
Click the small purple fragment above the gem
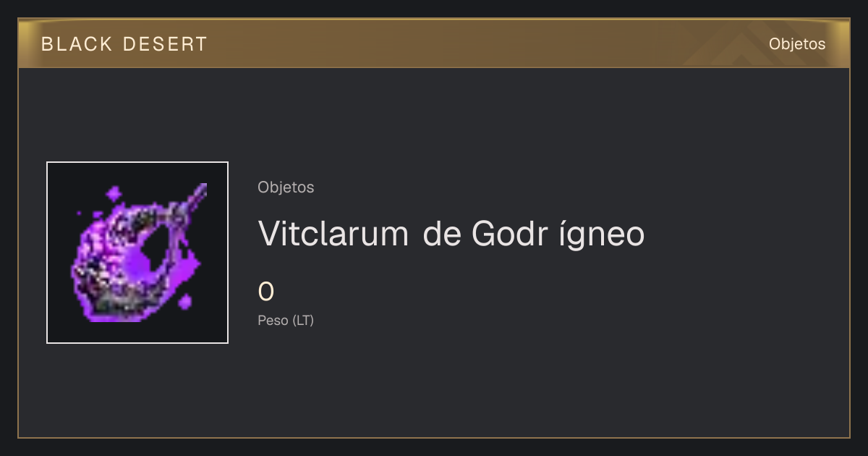point(114,194)
